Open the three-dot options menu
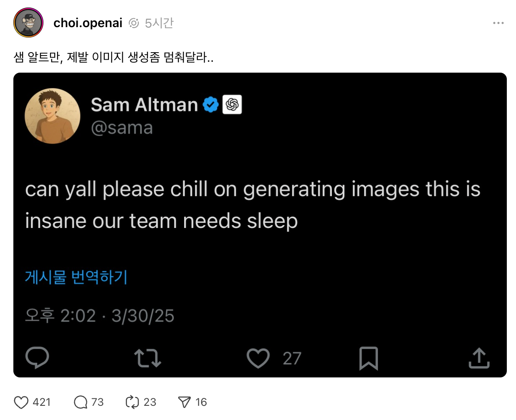The width and height of the screenshot is (516, 420). tap(498, 23)
